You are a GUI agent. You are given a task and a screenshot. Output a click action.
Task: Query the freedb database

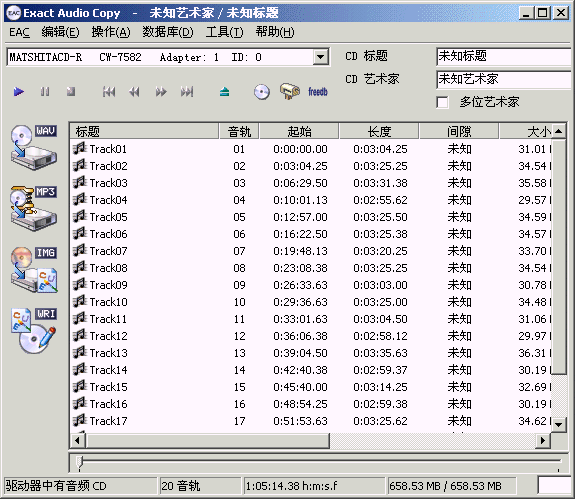318,91
